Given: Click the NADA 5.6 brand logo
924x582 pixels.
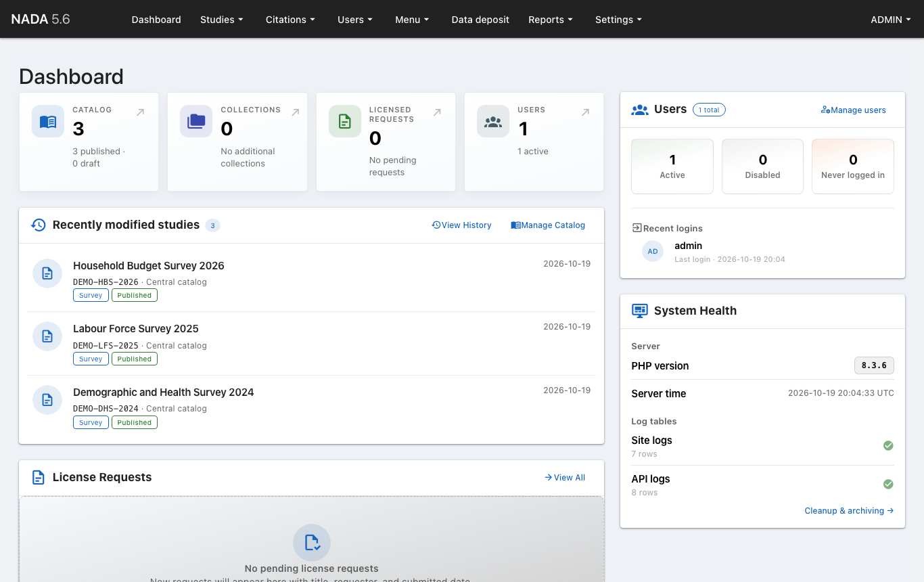Looking at the screenshot, I should 41,19.
